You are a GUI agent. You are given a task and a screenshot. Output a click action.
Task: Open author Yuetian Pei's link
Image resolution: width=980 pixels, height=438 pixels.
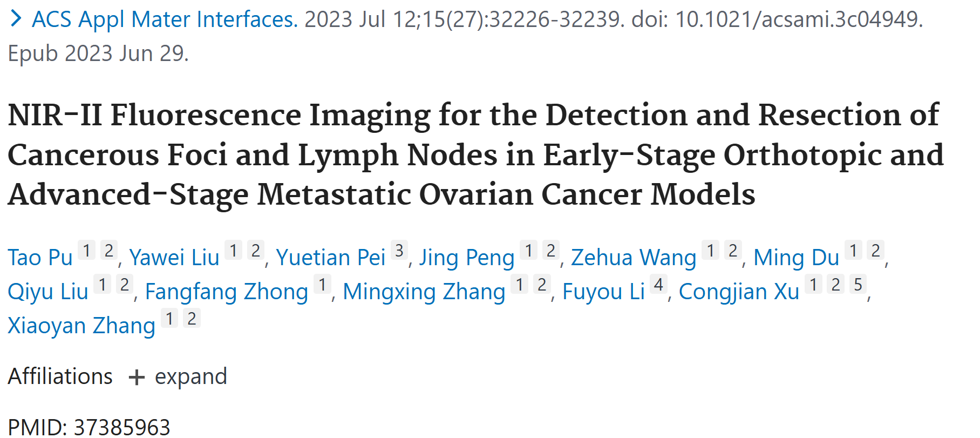(x=330, y=258)
